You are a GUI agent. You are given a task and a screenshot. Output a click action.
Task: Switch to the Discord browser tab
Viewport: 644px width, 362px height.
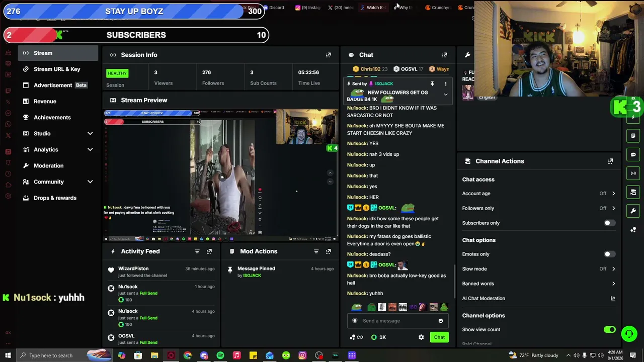(274, 8)
